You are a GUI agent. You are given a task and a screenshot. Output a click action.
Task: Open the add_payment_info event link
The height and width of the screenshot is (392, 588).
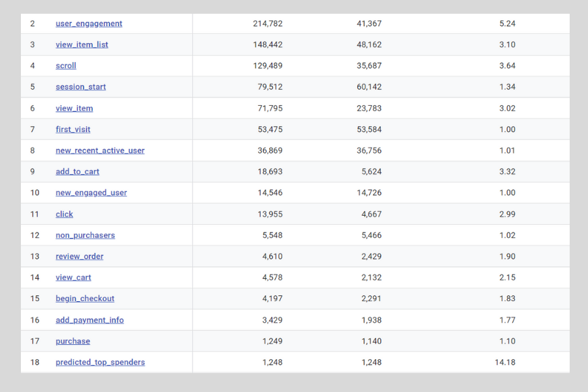[x=90, y=320]
